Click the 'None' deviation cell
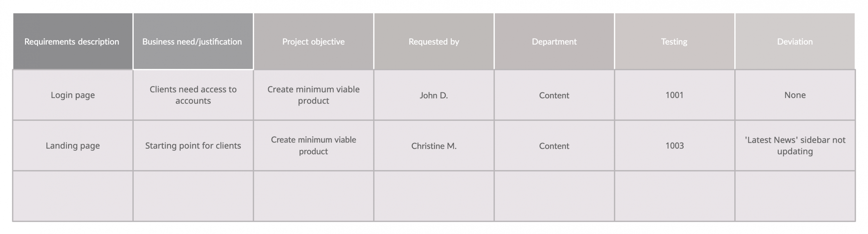The width and height of the screenshot is (868, 234). tap(795, 95)
